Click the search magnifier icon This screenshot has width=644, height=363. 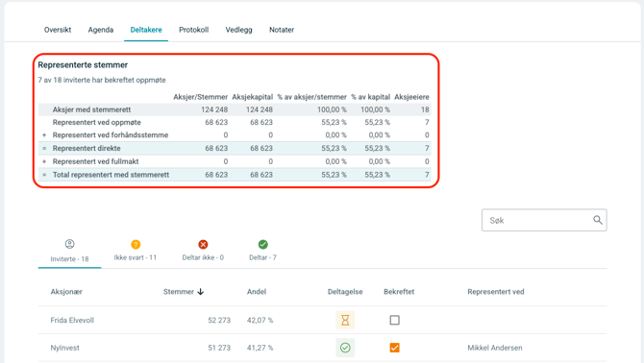[x=598, y=220]
